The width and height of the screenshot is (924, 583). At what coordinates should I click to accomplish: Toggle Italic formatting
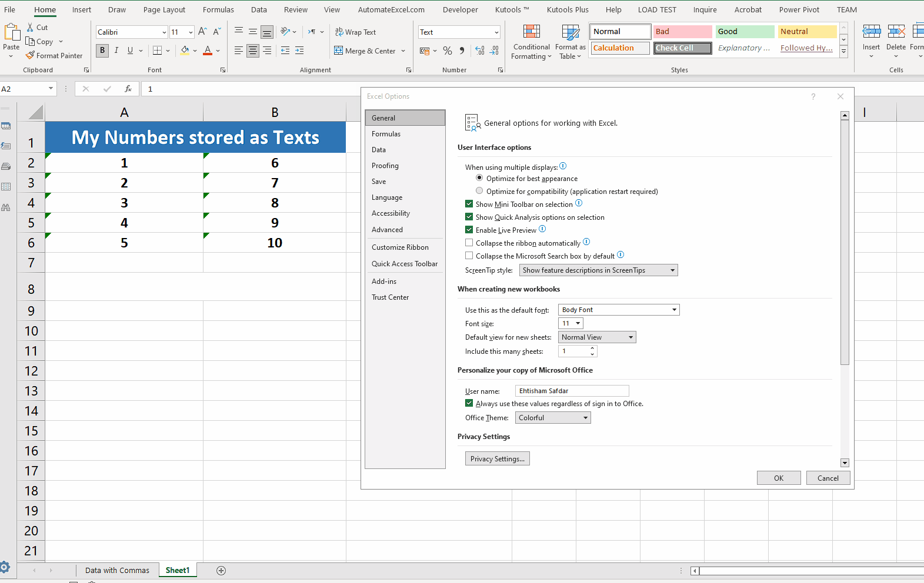click(x=116, y=51)
